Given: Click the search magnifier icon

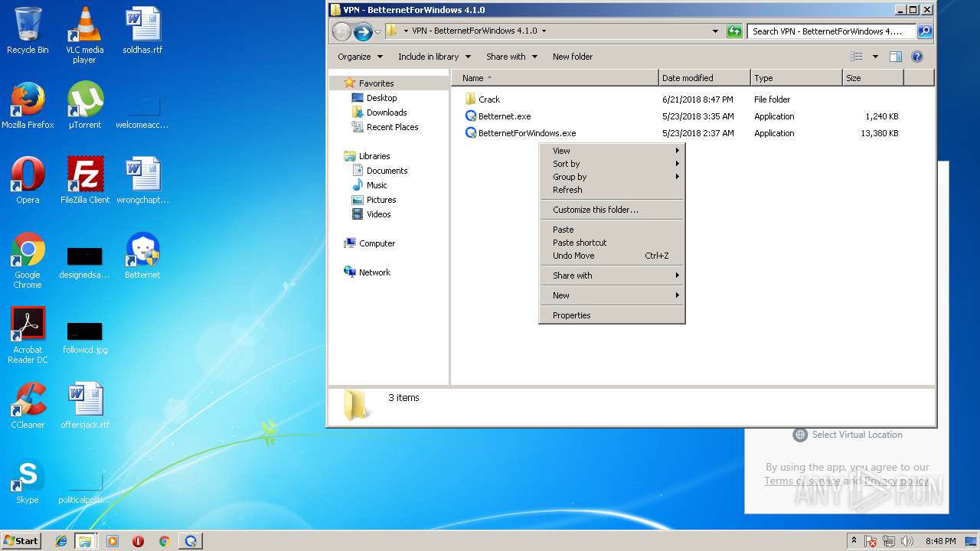Looking at the screenshot, I should click(924, 31).
